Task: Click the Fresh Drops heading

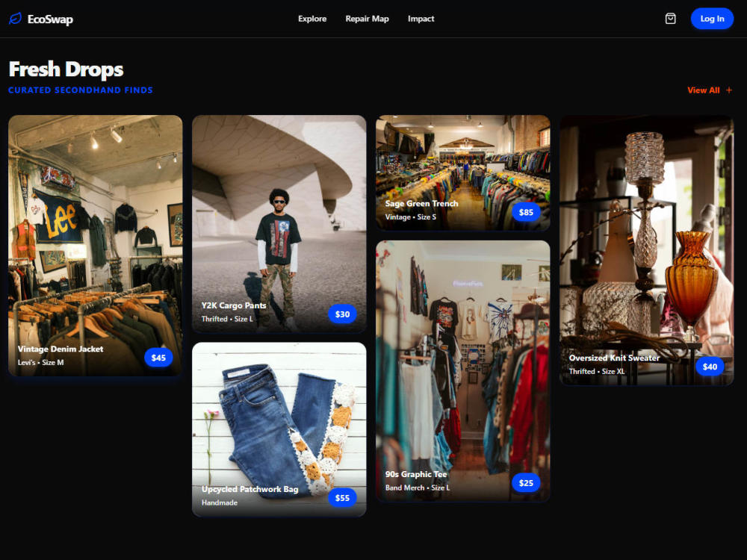Action: (66, 69)
